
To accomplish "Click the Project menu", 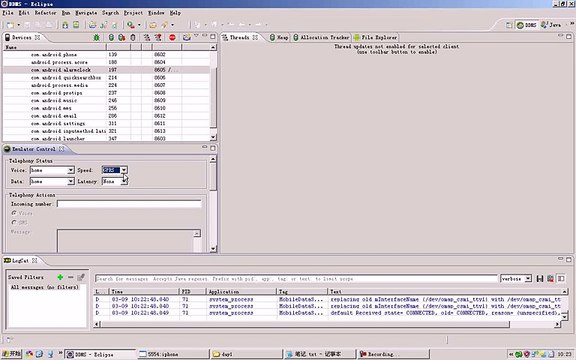I will 133,13.
